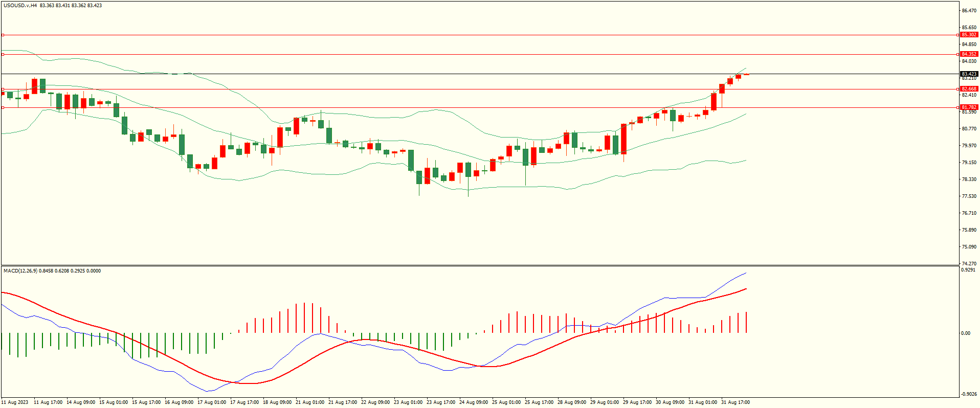Select the 24 Aug 09:00 time label
The height and width of the screenshot is (408, 980).
pos(473,402)
